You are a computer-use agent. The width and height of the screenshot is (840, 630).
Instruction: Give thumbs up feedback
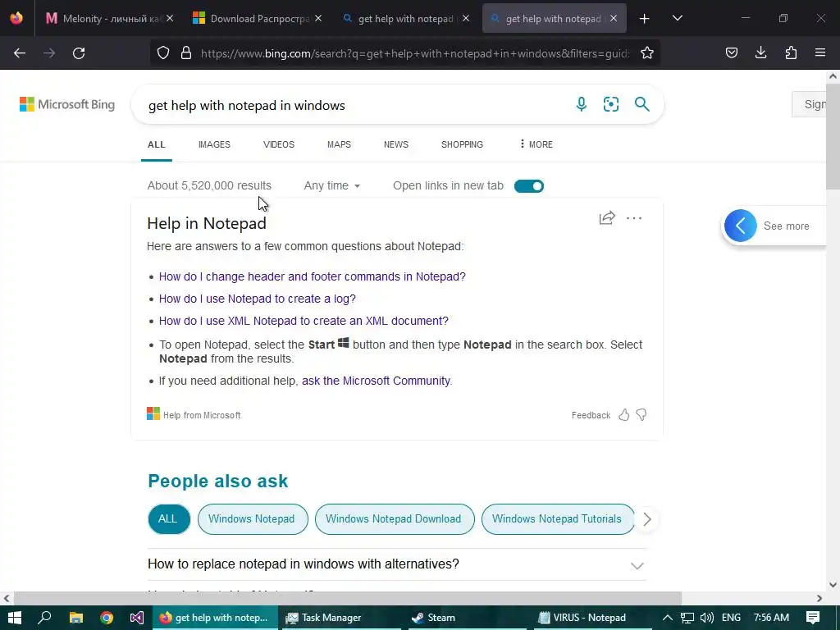point(623,414)
